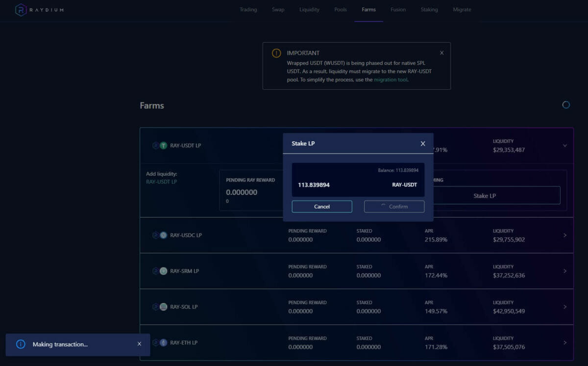Go to the Fusion tab
Screen dimensions: 588x366
398,10
